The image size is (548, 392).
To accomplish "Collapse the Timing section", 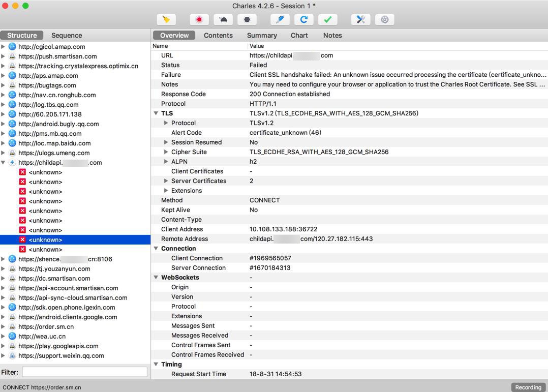I will click(x=156, y=365).
